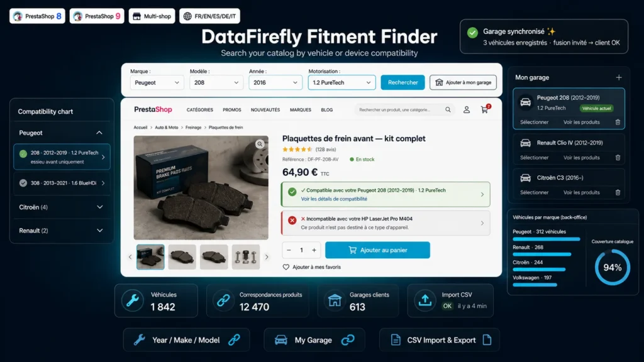Click the Garages clients garage icon
This screenshot has width=644, height=362.
pyautogui.click(x=335, y=301)
